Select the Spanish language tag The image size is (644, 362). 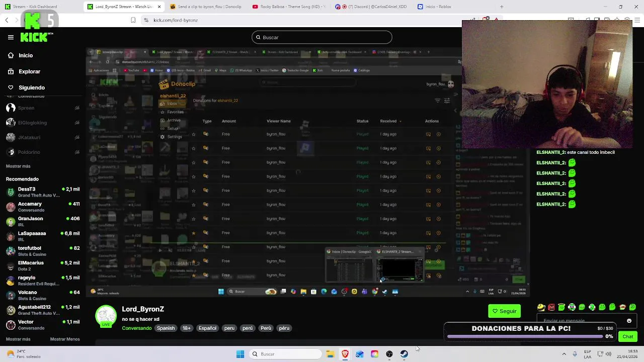(166, 328)
